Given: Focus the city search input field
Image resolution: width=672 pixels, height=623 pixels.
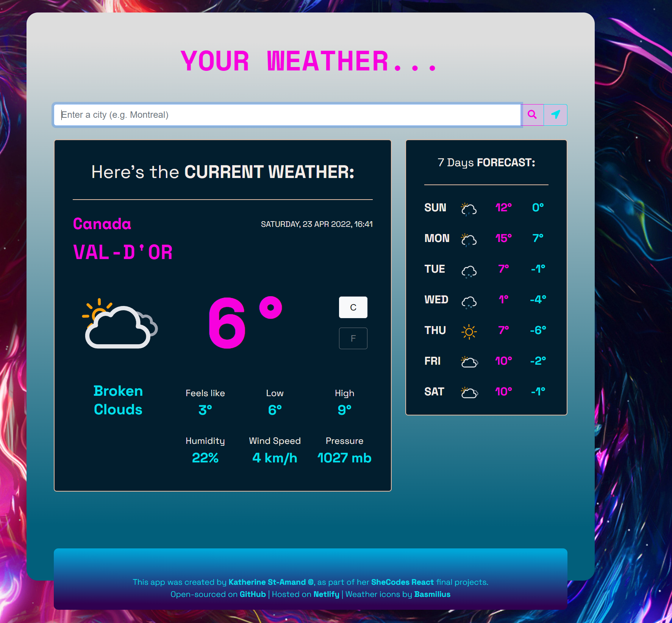Looking at the screenshot, I should click(287, 115).
